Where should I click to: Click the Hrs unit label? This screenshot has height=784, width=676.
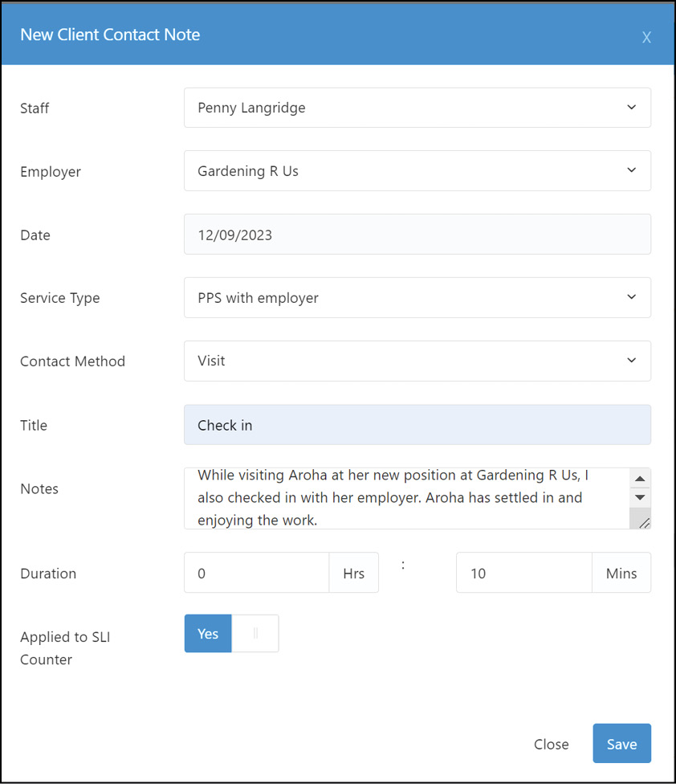(x=353, y=573)
